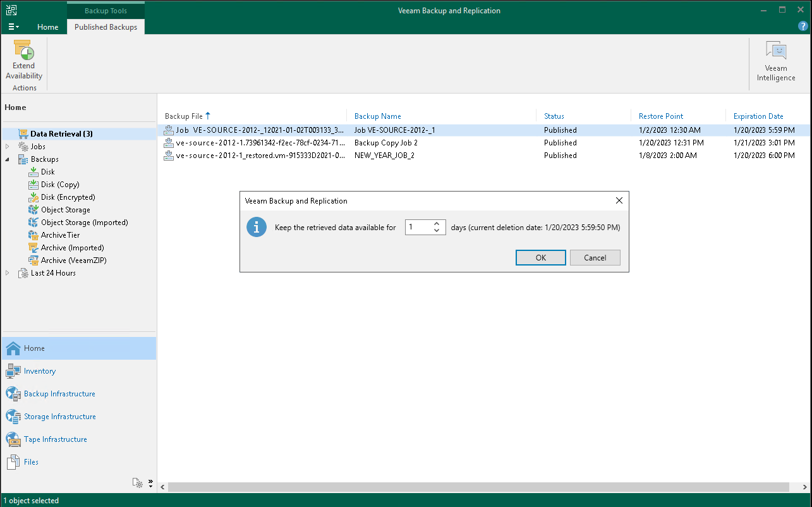Switch to the Home ribbon tab
812x507 pixels.
pos(47,27)
